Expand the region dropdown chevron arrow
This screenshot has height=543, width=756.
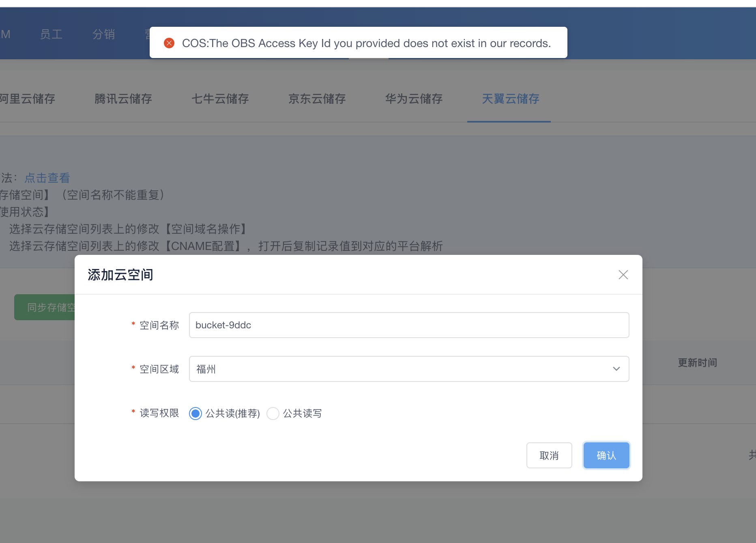[x=616, y=369]
